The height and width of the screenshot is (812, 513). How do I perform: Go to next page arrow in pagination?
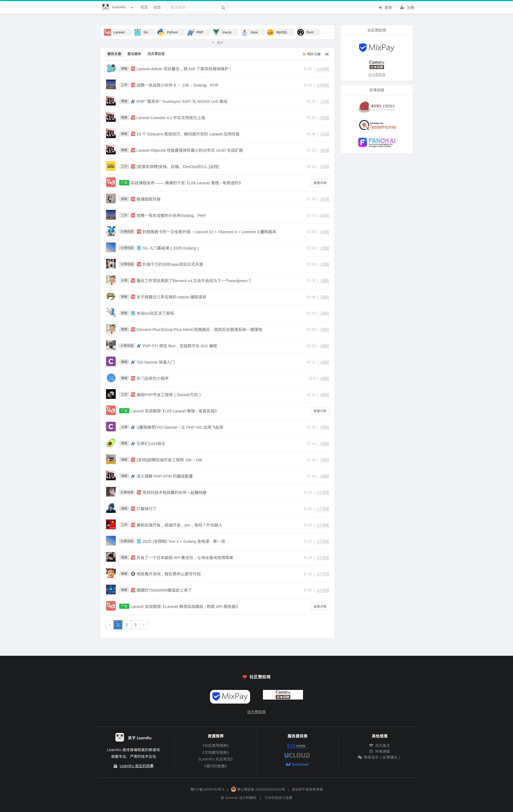point(144,625)
